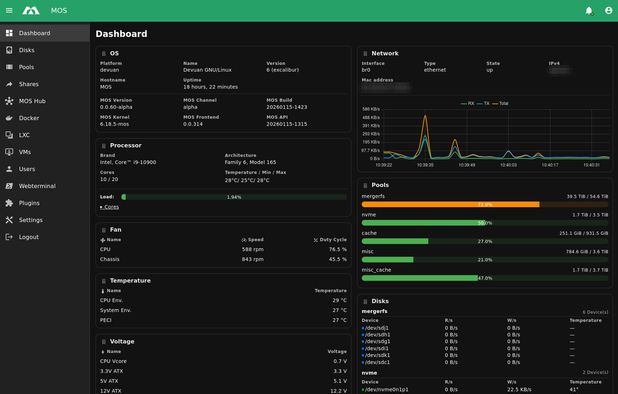Click the nvme pool usage bar
The height and width of the screenshot is (394, 618).
[x=485, y=223]
